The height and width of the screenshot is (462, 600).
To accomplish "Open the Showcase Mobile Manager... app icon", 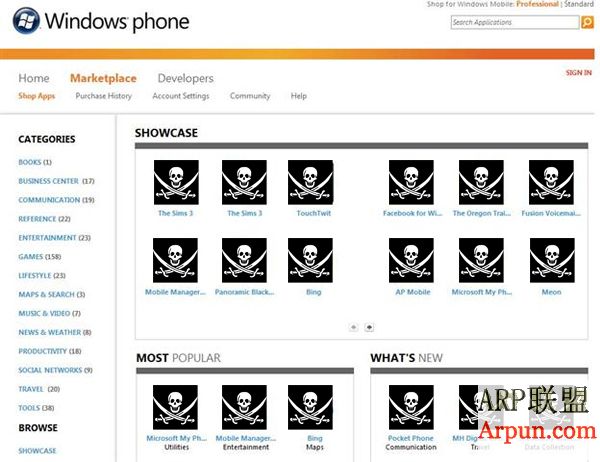I will pos(175,260).
